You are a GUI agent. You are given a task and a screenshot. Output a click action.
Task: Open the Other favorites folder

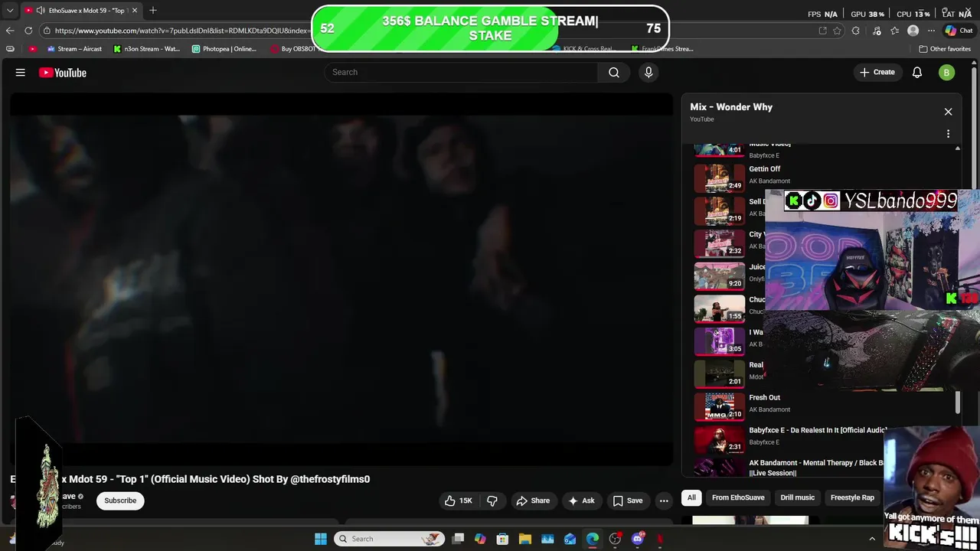945,49
